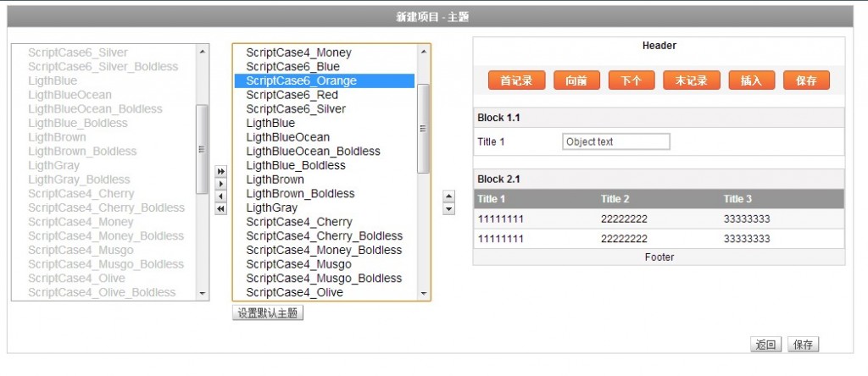Click the preview Footer text
Image resolution: width=868 pixels, height=376 pixels.
pos(659,257)
